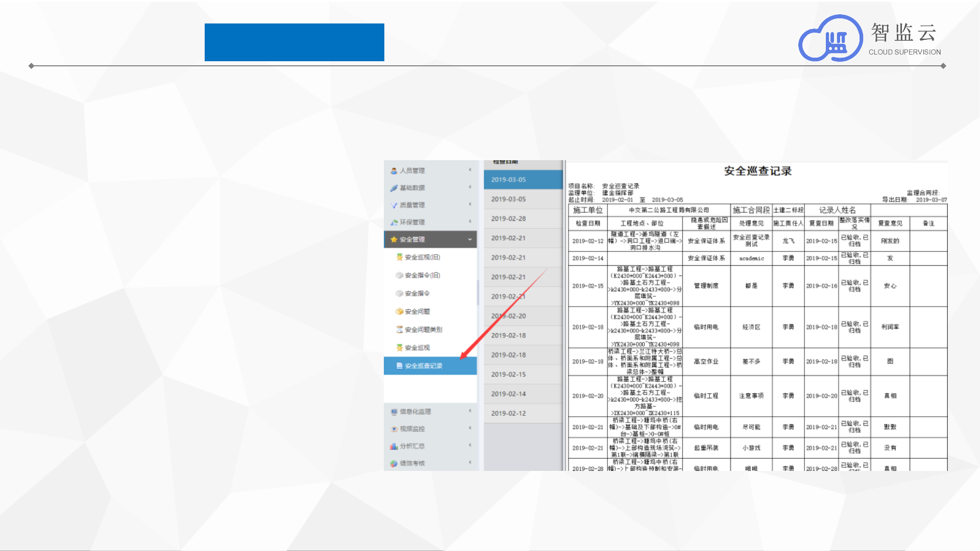Screen dimensions: 980x551
Task: Click the sidebar vertical scrollbar
Action: point(478,292)
